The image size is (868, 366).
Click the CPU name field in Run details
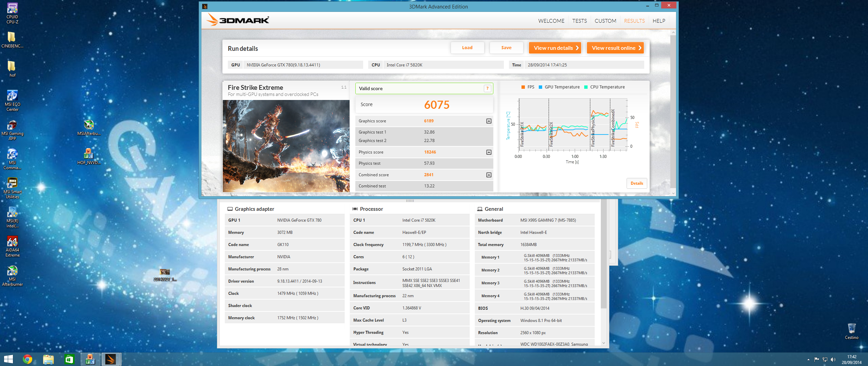pos(443,65)
